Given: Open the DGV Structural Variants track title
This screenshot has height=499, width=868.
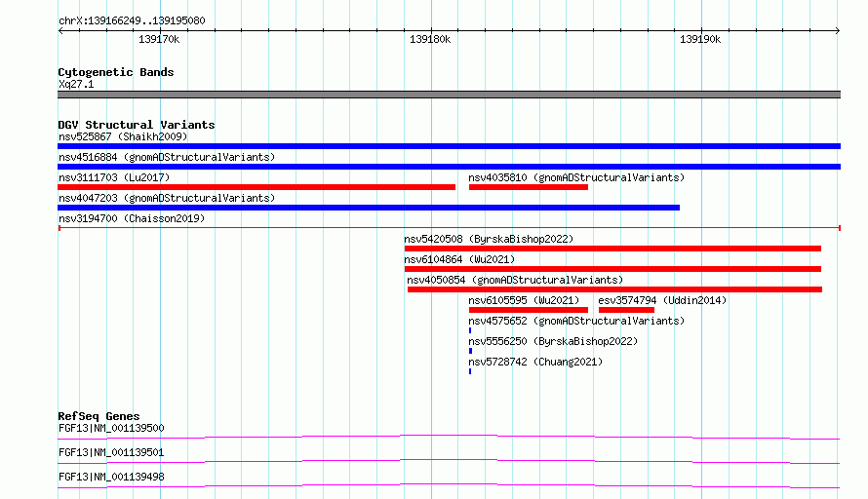Looking at the screenshot, I should [137, 125].
